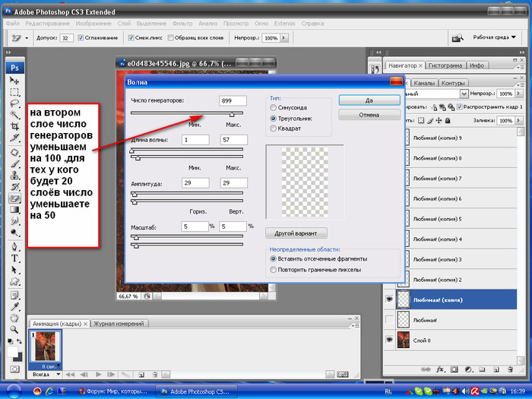This screenshot has width=532, height=399.
Task: Click the delete layer trash icon
Action: [x=510, y=369]
